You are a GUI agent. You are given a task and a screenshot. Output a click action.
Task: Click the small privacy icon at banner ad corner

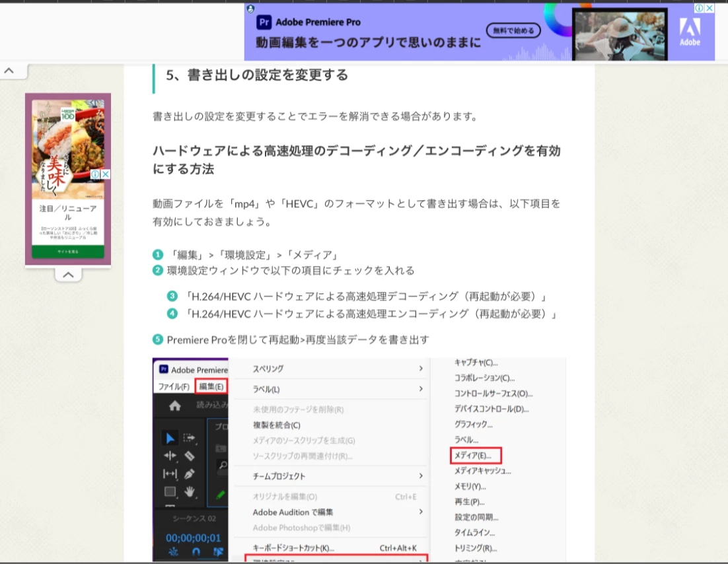click(x=250, y=9)
